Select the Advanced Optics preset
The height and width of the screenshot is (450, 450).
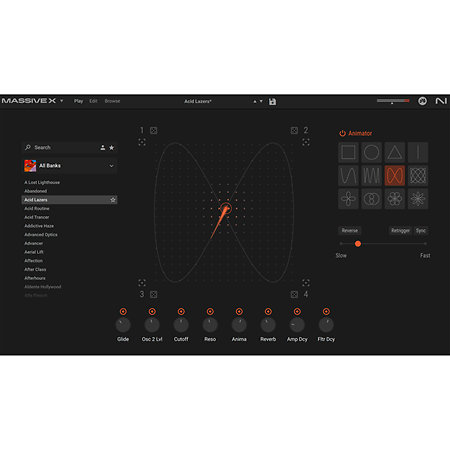click(x=41, y=234)
